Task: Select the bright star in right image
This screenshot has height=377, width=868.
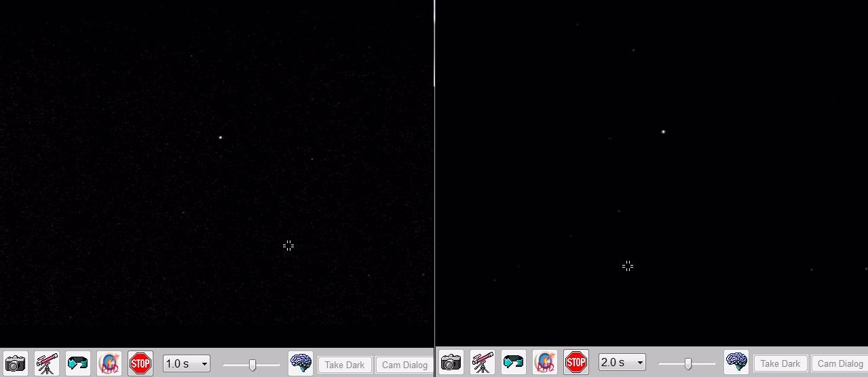Action: point(663,132)
